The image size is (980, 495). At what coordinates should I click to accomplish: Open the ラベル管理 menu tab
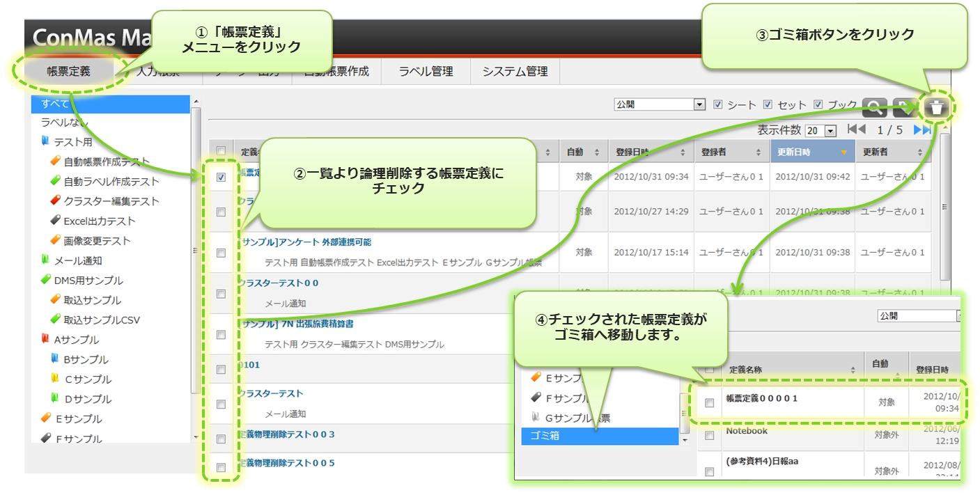tap(426, 71)
